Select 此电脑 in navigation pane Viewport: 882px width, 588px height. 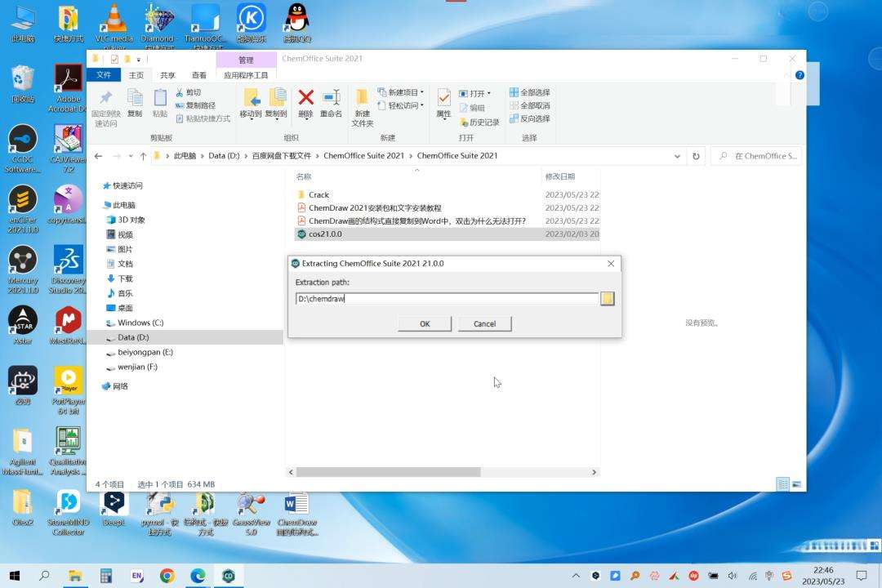[x=120, y=205]
